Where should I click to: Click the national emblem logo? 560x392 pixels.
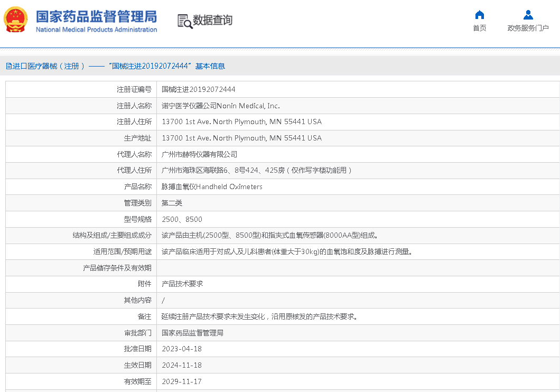(x=15, y=20)
